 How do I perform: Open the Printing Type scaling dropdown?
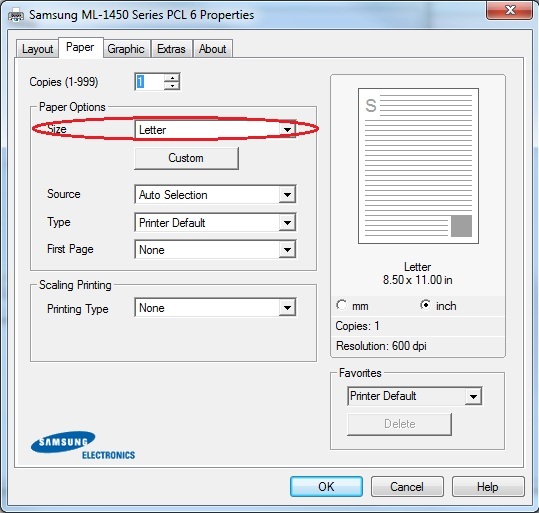[215, 307]
